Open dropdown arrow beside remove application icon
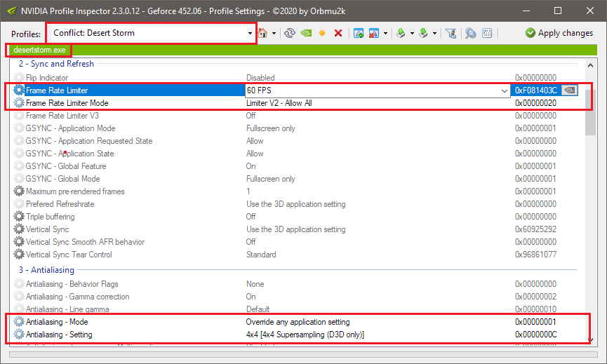This screenshot has width=607, height=364. (x=385, y=33)
